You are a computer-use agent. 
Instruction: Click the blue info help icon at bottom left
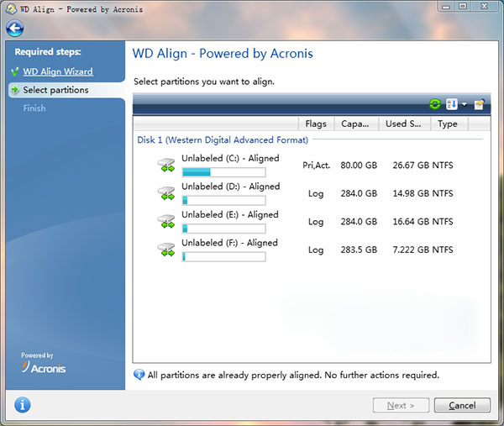[22, 404]
